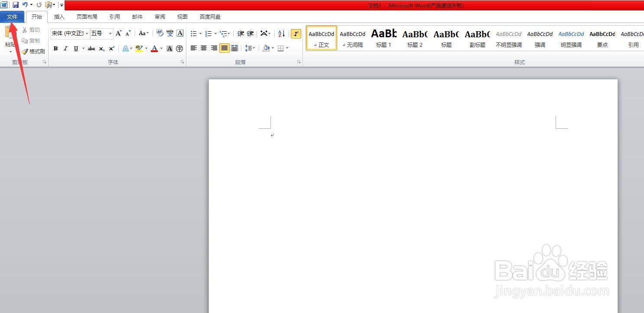The height and width of the screenshot is (313, 644).
Task: Switch to the Page Layout (页面布局) tab
Action: (87, 17)
